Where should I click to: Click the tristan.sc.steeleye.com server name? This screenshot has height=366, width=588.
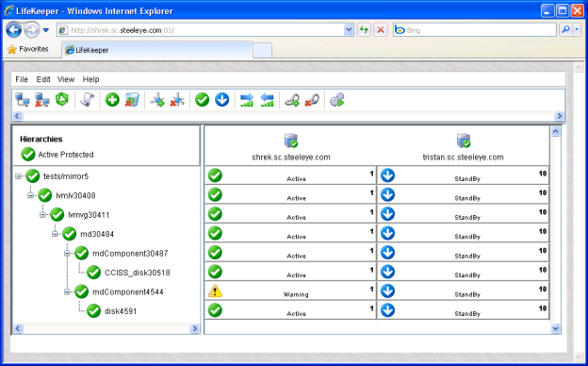(x=463, y=158)
